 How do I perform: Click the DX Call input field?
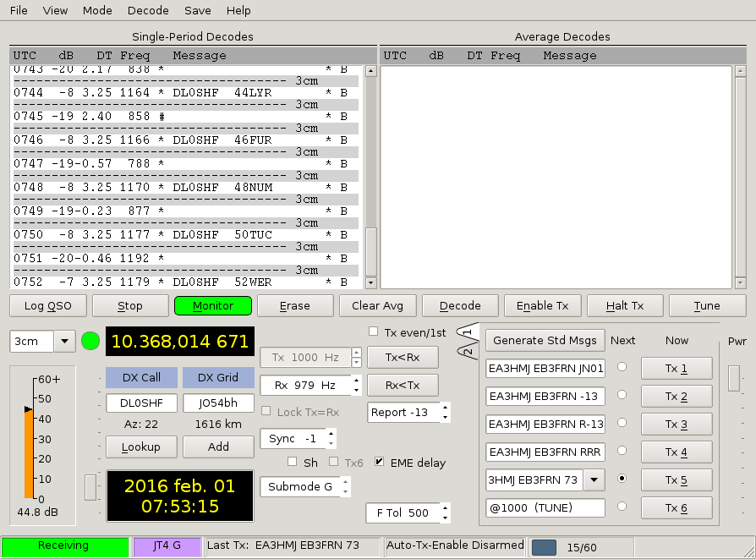point(141,403)
